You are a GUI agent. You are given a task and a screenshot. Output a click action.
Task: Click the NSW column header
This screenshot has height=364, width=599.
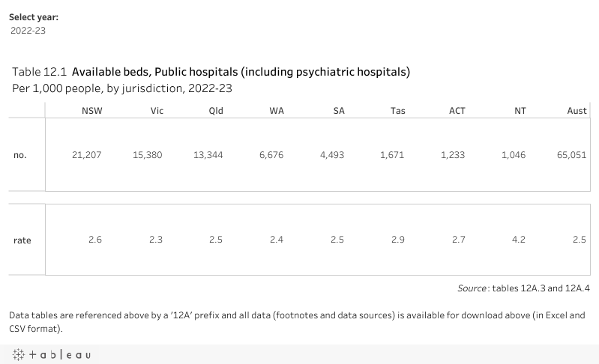coord(92,111)
